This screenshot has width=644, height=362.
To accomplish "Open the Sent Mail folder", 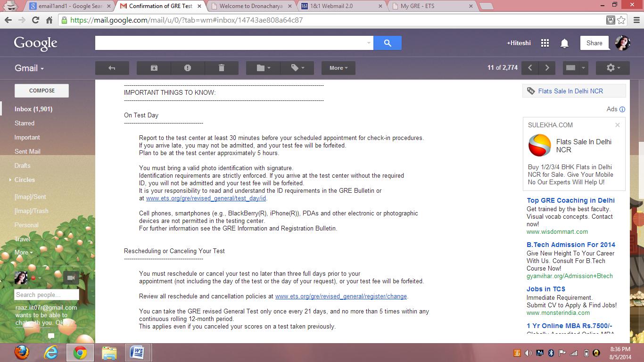I will [27, 151].
